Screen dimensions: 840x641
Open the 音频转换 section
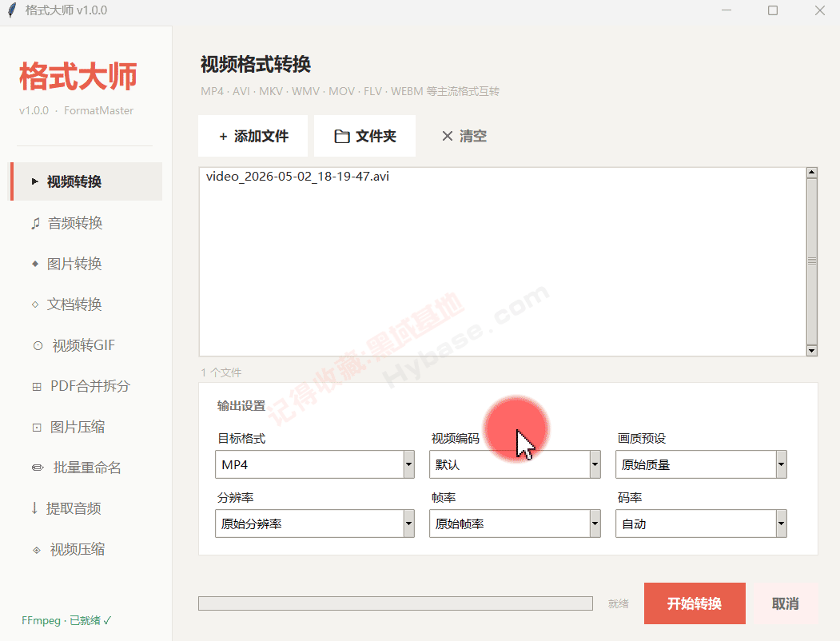pyautogui.click(x=86, y=223)
